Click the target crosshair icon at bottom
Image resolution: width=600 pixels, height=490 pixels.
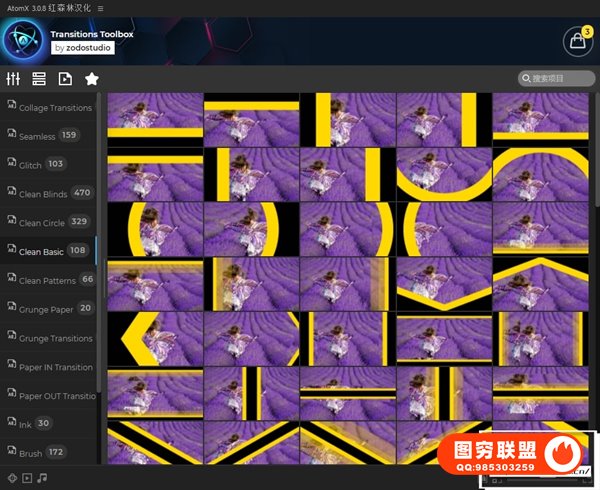click(11, 478)
